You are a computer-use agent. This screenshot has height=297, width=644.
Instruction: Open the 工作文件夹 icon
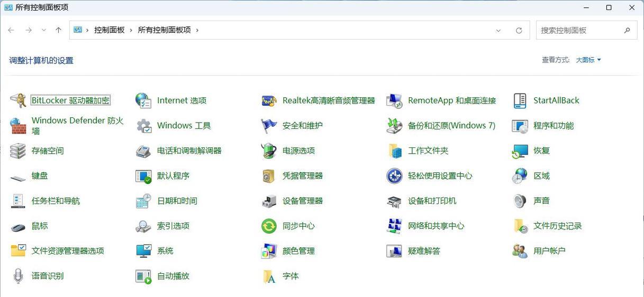pos(394,151)
